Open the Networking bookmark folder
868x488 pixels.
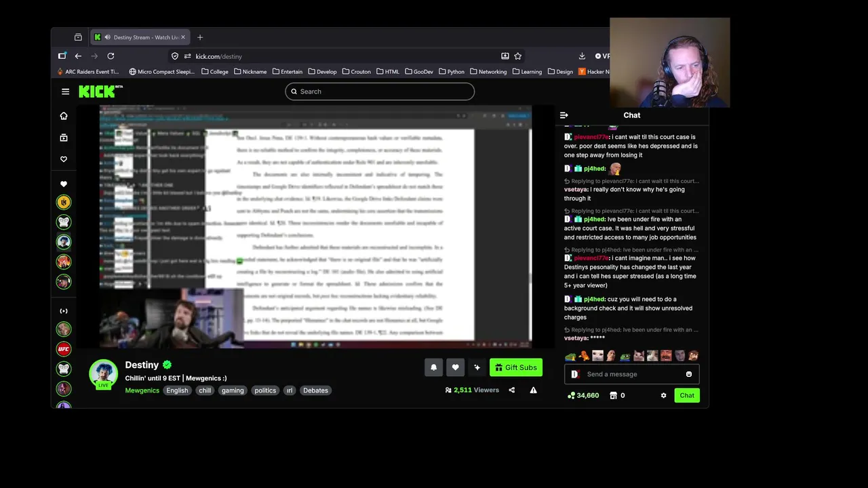[488, 72]
